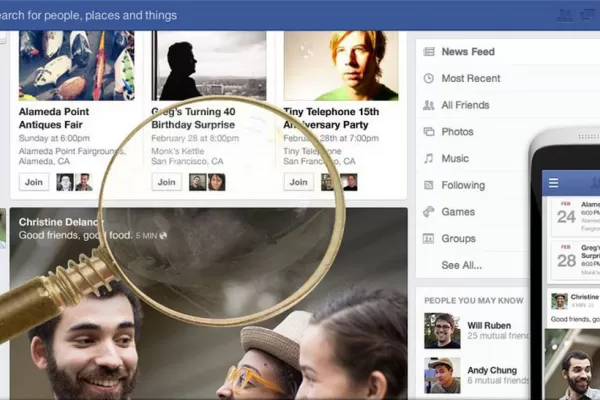Open Tiny Telephone event portrait photo
Viewport: 600px width, 400px height.
341,65
